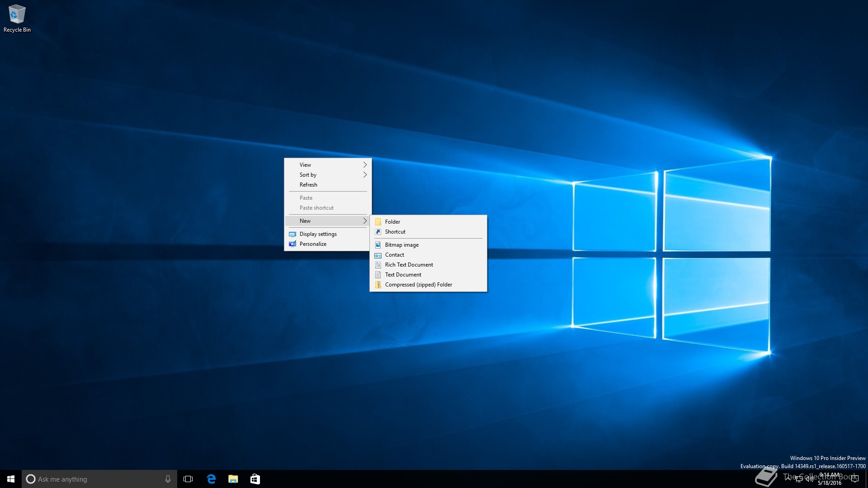Click the Ask me anything search box

coord(100,479)
